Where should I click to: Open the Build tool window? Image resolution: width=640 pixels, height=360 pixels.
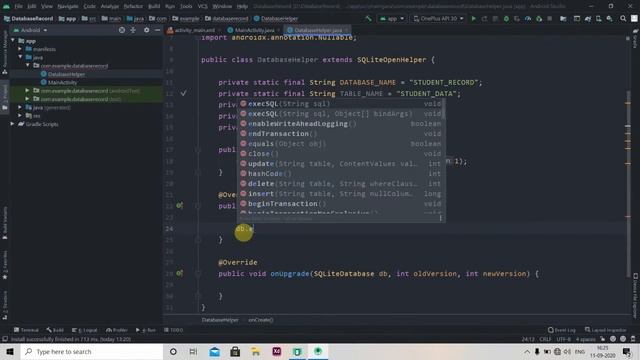tap(55, 330)
